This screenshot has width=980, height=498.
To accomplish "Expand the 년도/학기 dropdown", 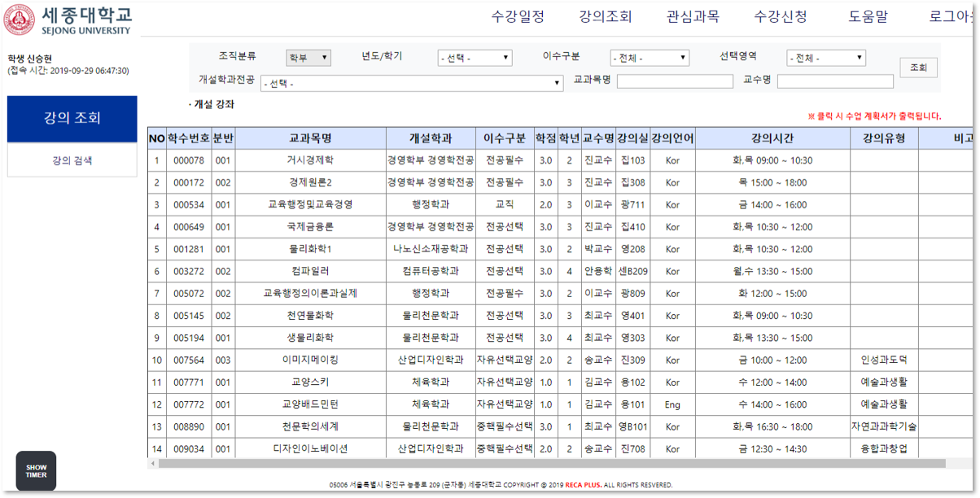I will 475,58.
